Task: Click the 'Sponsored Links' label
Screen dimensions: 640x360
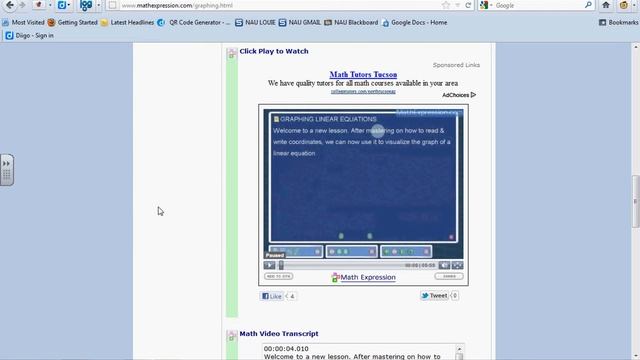Action: [456, 65]
